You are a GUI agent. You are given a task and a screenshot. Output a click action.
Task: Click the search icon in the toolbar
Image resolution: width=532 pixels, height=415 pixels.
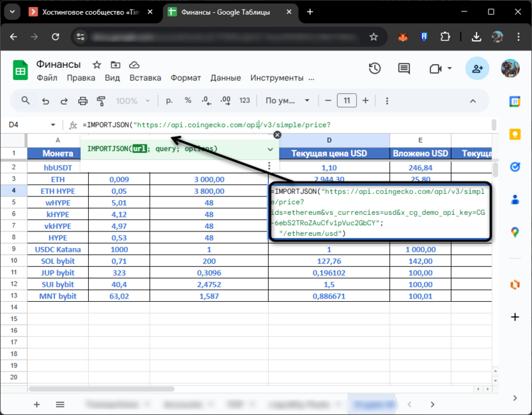(26, 100)
